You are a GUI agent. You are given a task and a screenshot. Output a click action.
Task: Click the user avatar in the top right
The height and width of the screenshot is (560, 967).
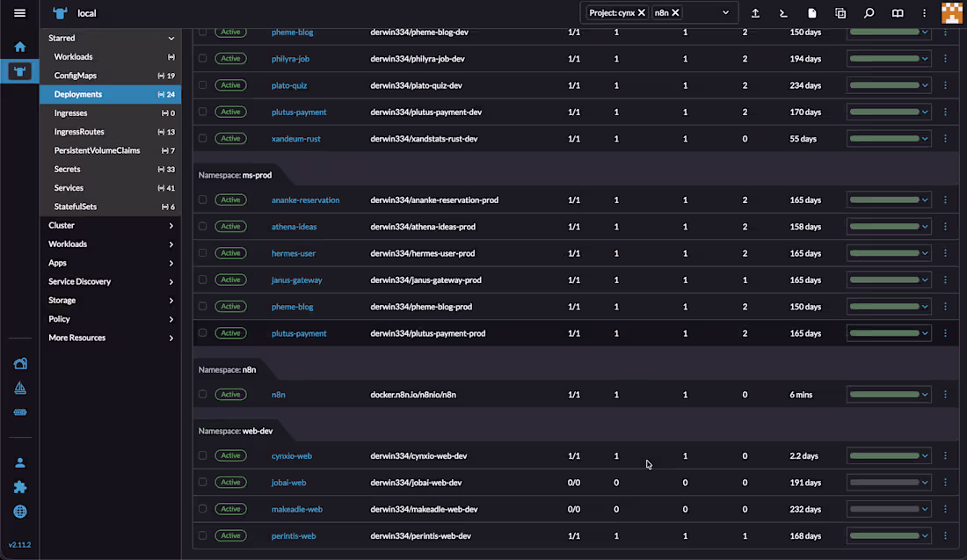point(952,12)
